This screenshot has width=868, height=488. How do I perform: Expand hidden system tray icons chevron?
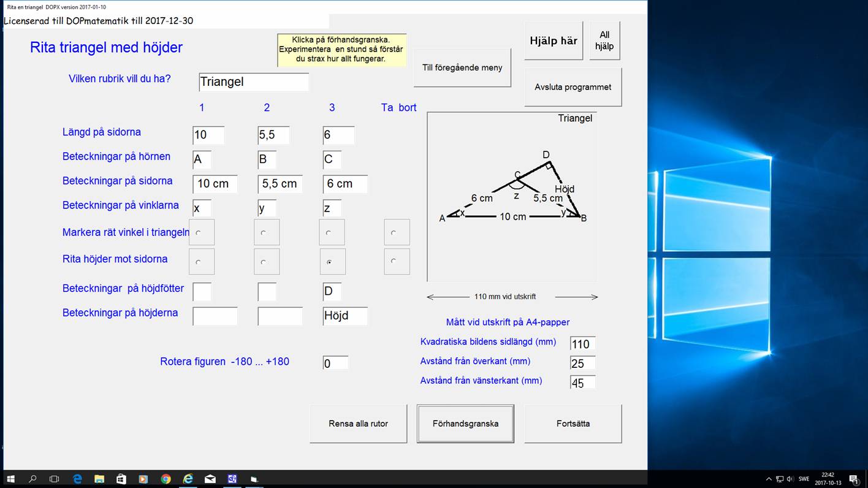[x=769, y=479]
